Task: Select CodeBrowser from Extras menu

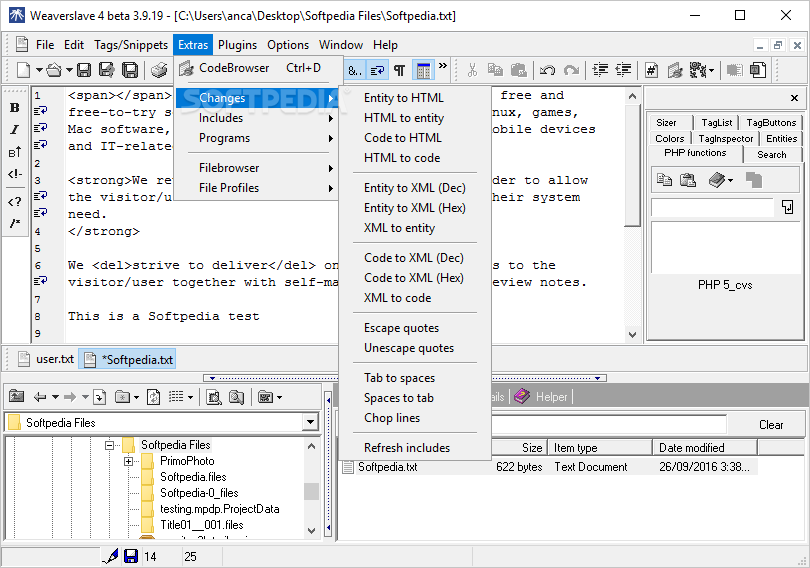Action: tap(256, 68)
